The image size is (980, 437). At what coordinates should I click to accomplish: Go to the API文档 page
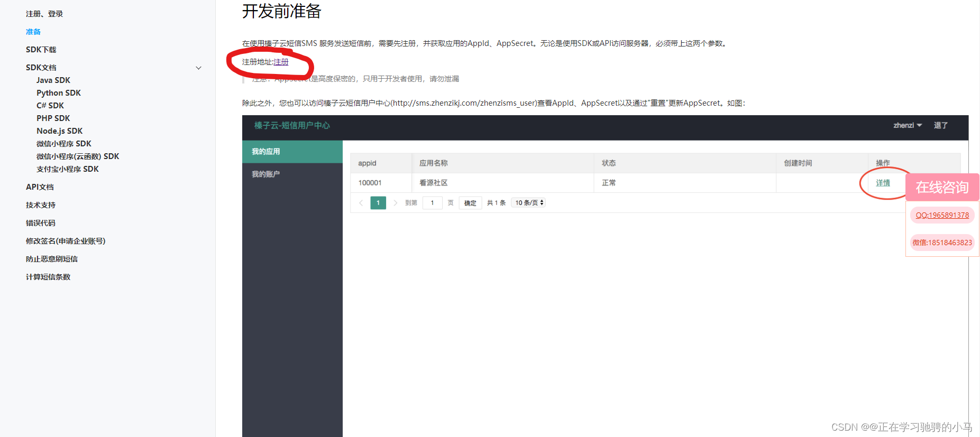(40, 187)
